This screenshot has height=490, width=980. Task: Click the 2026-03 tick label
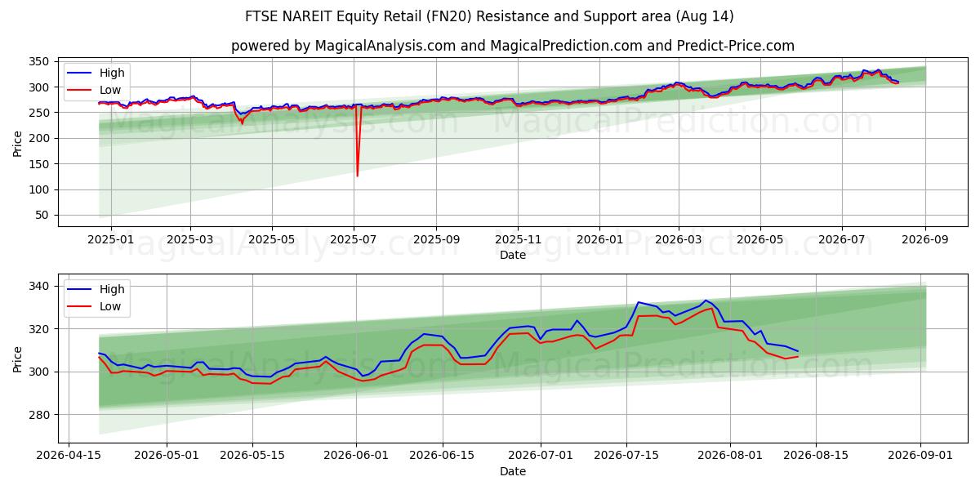tap(679, 240)
